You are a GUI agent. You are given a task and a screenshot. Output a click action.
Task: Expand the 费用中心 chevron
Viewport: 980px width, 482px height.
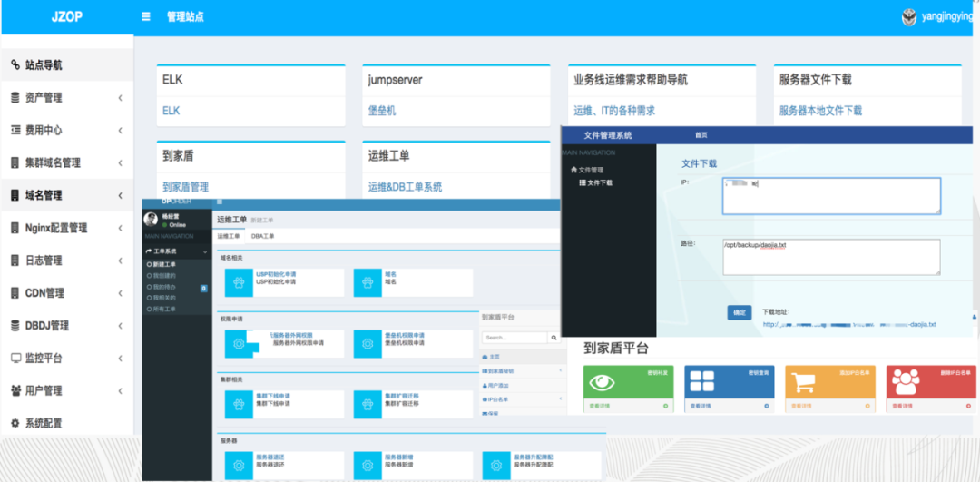click(120, 131)
